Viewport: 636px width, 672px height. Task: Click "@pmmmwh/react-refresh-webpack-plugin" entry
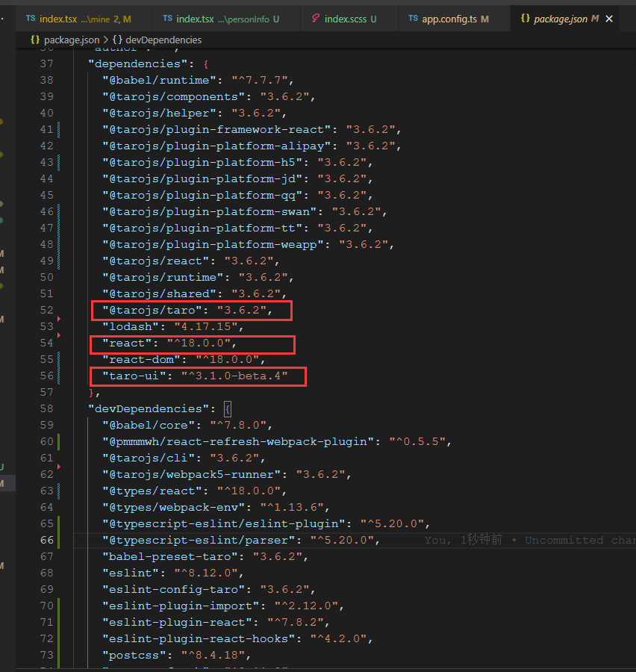277,442
